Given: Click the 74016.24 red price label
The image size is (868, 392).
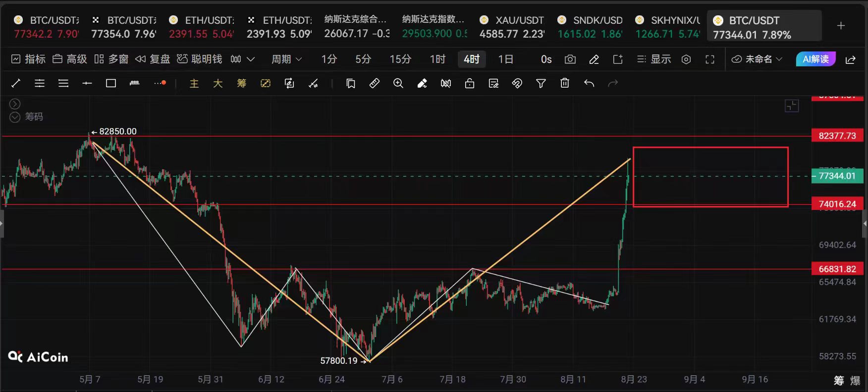Looking at the screenshot, I should pyautogui.click(x=837, y=204).
